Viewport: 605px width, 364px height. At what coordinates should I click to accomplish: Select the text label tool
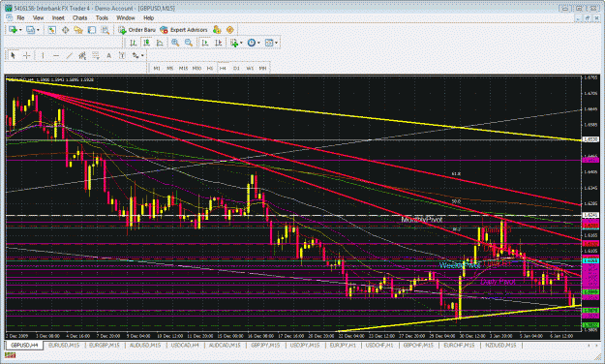[122, 55]
